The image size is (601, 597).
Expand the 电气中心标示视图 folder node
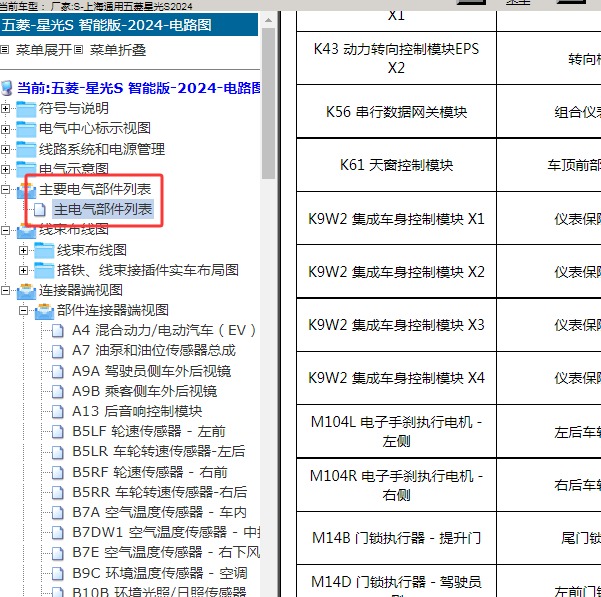pos(5,129)
